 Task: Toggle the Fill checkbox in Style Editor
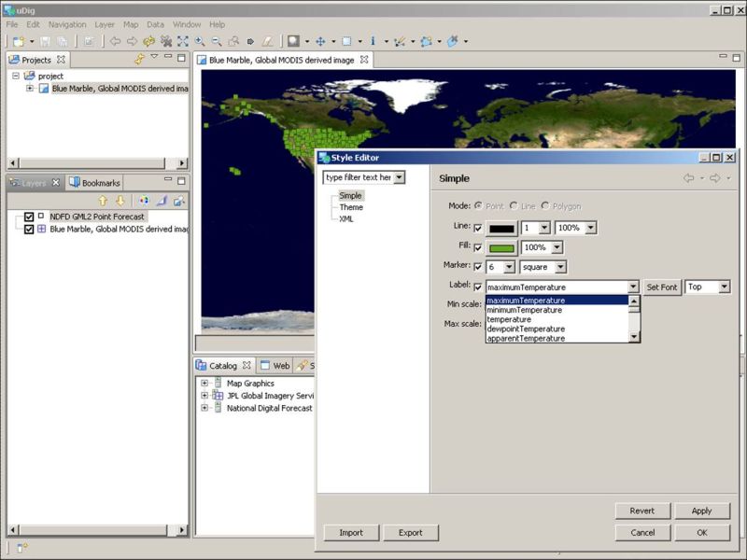coord(478,247)
